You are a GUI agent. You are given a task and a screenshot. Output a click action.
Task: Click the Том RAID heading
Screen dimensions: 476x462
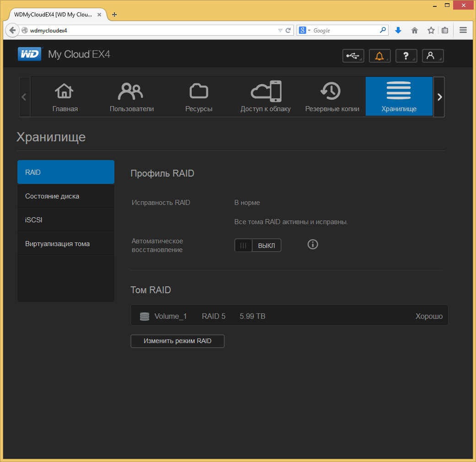[151, 290]
